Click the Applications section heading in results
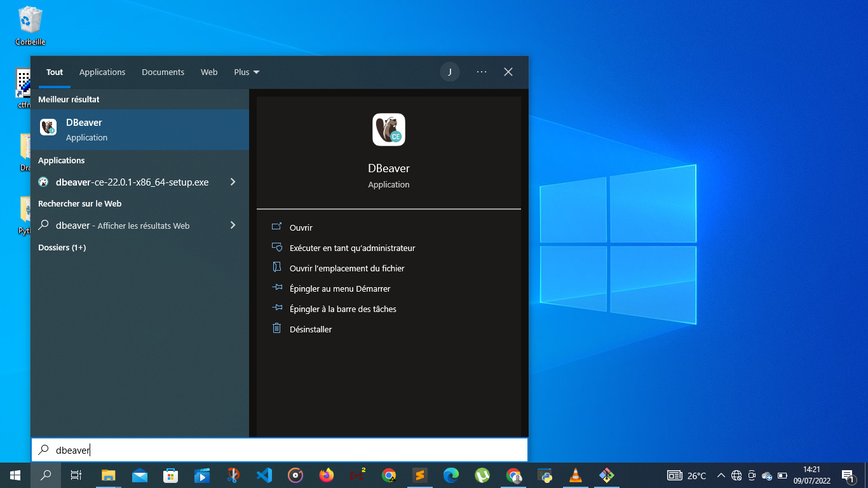This screenshot has width=868, height=488. click(x=61, y=160)
